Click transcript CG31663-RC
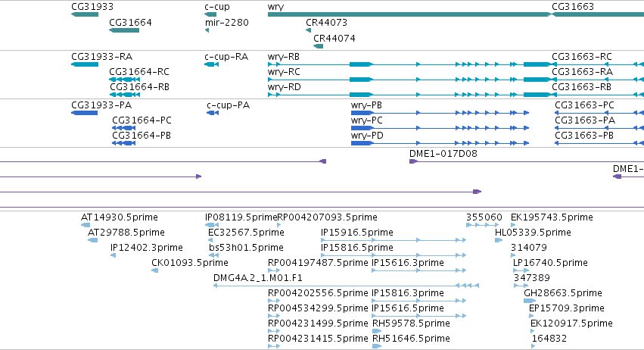Image resolution: width=644 pixels, height=350 pixels. pos(582,57)
